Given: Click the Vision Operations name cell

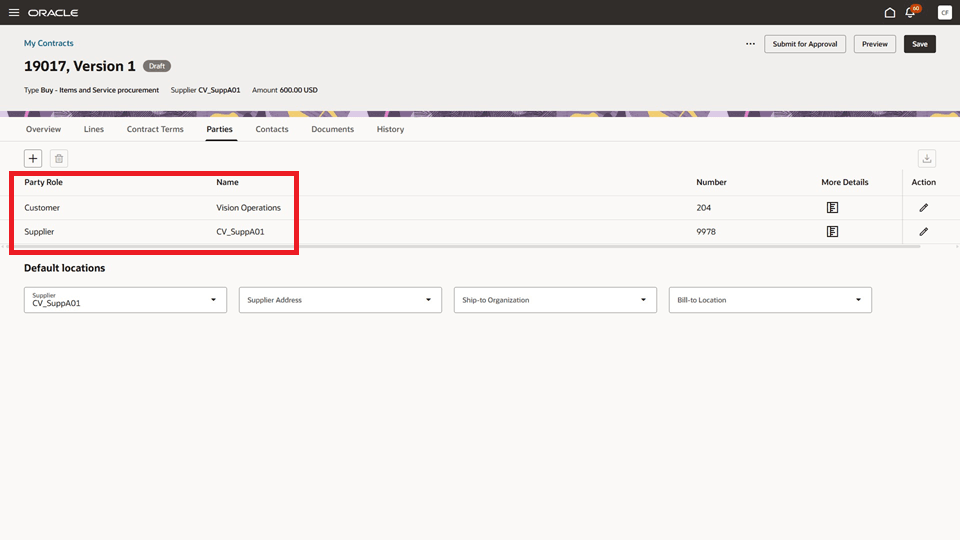Looking at the screenshot, I should (x=248, y=208).
